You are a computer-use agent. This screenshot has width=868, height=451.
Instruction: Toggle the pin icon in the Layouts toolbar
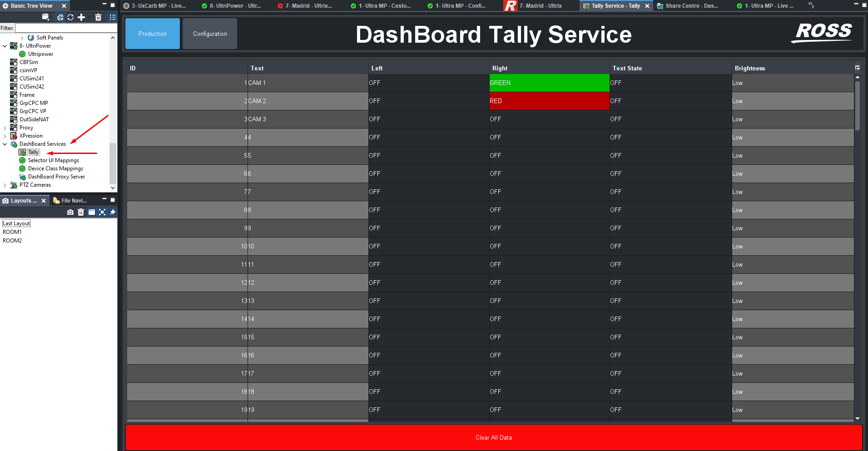pyautogui.click(x=113, y=212)
